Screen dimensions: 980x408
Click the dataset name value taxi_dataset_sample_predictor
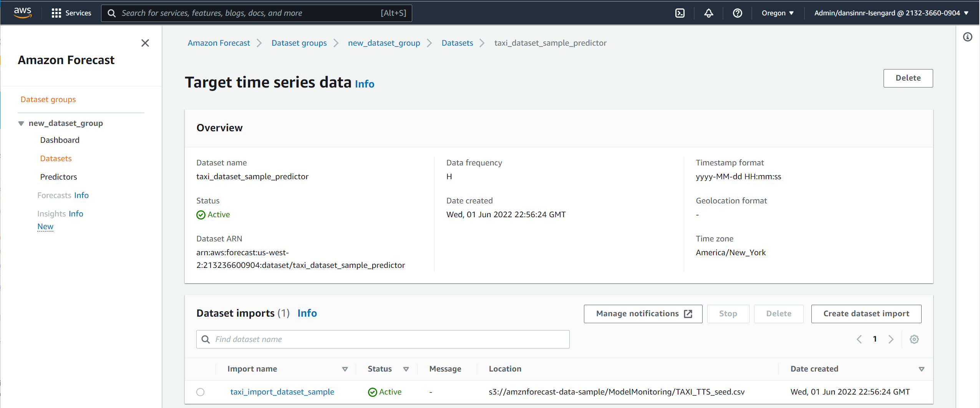[x=252, y=177]
